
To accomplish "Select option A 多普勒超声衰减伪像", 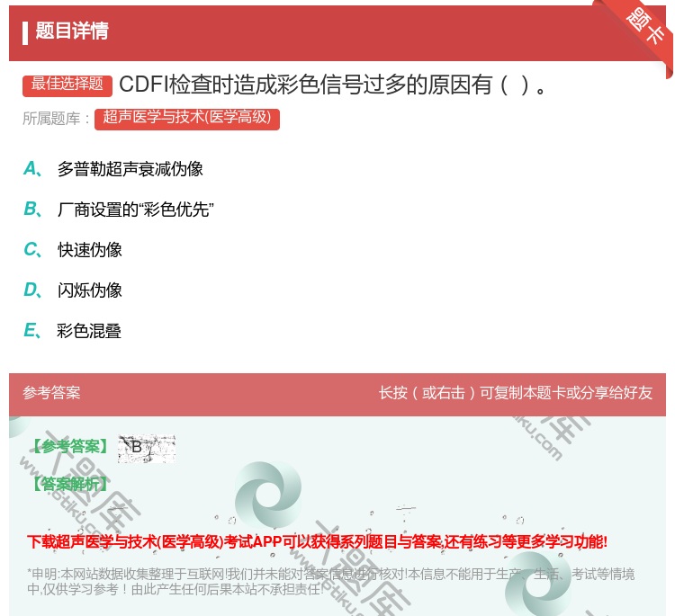I will pyautogui.click(x=113, y=169).
